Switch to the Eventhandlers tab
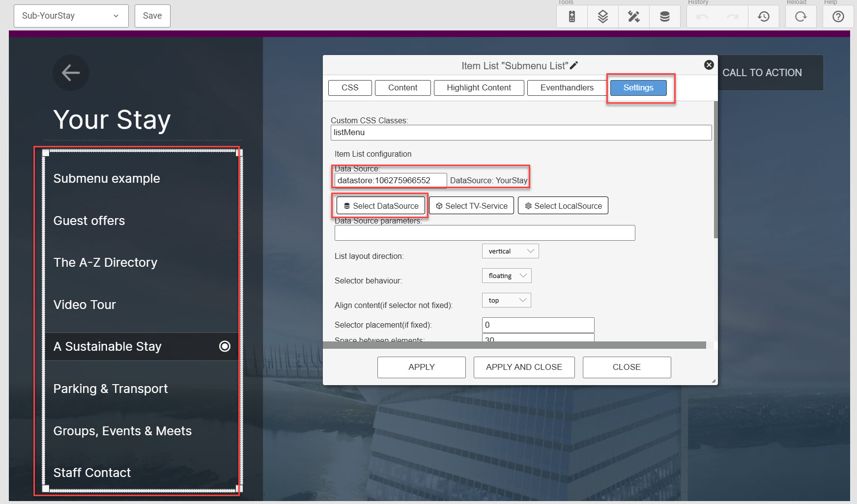 [x=567, y=87]
